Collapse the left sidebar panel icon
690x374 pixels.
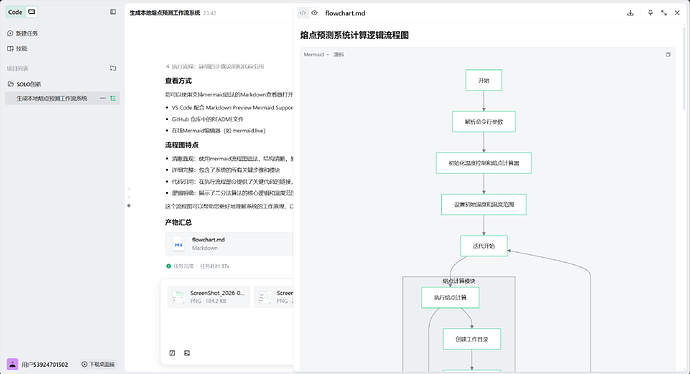[113, 12]
